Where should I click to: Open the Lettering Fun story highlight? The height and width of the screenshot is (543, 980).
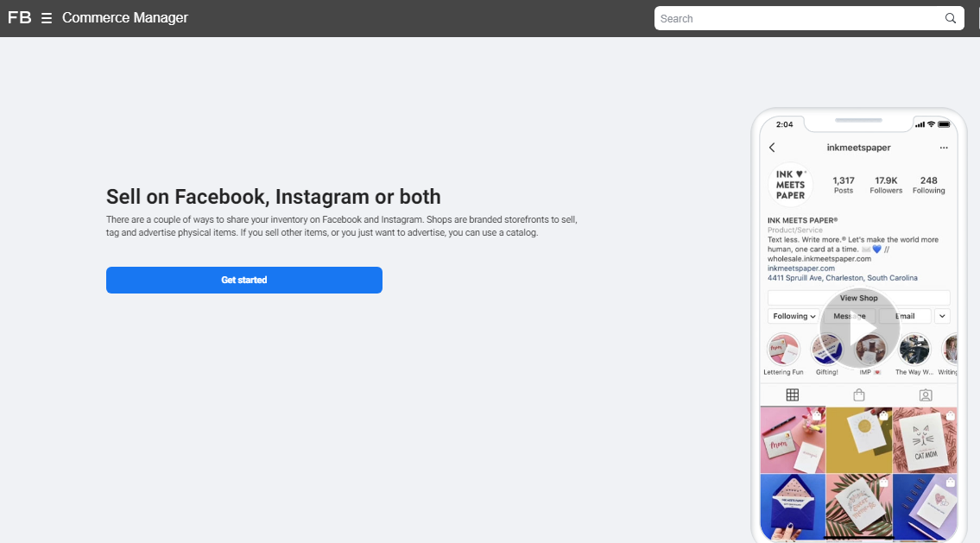coord(784,350)
